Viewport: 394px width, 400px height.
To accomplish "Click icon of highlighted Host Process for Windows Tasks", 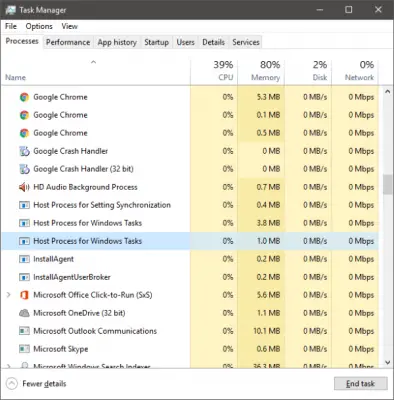I will [24, 241].
